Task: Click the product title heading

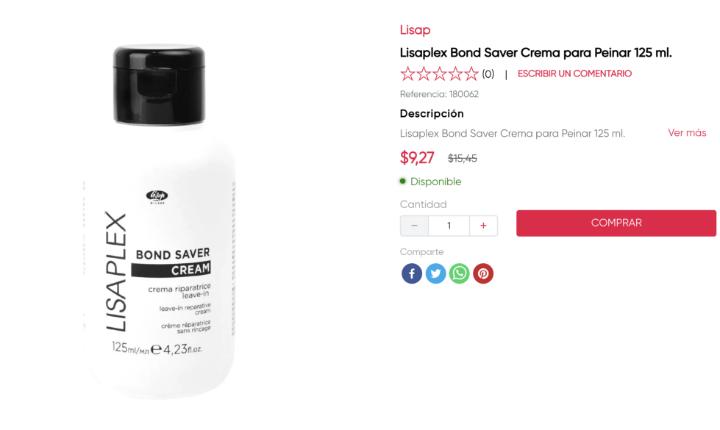Action: [535, 52]
